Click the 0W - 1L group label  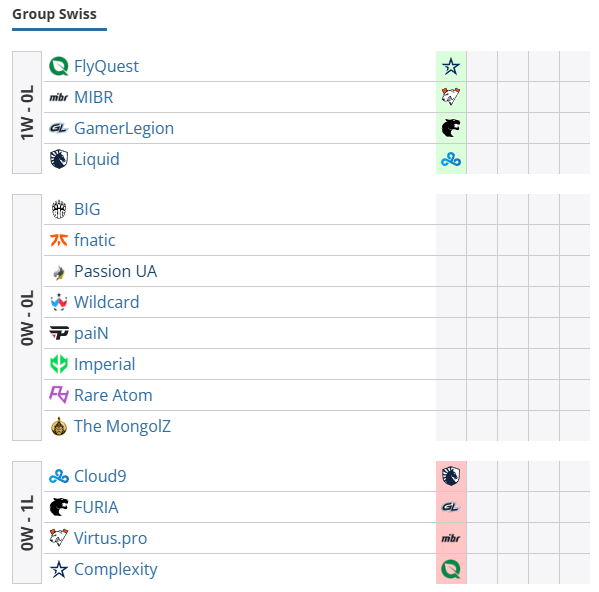coord(27,522)
